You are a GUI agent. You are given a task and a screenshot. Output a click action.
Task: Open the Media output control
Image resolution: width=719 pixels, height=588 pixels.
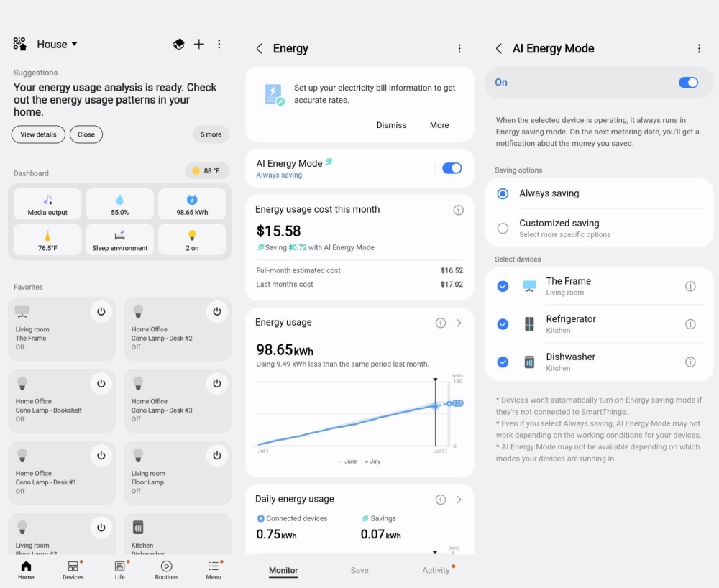47,203
